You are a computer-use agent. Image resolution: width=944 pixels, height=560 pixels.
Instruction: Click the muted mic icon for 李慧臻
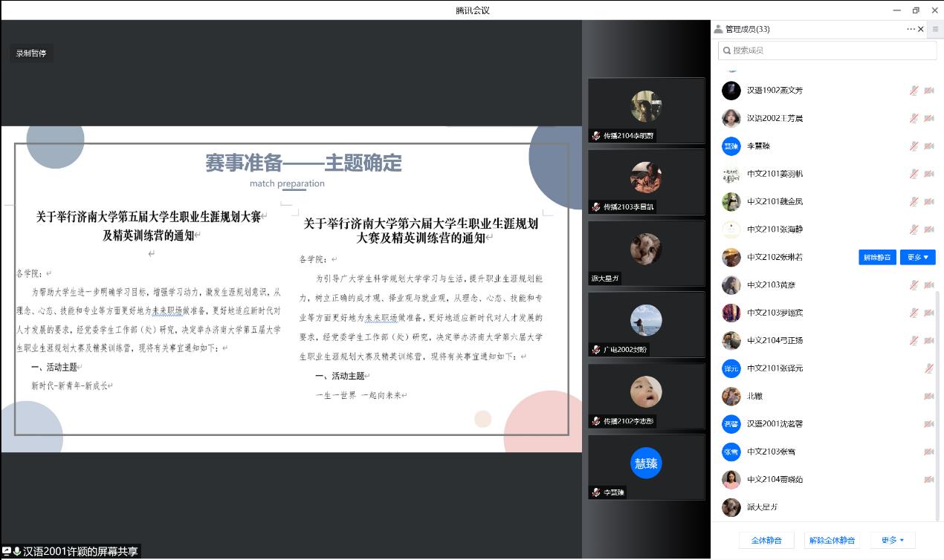coord(914,146)
